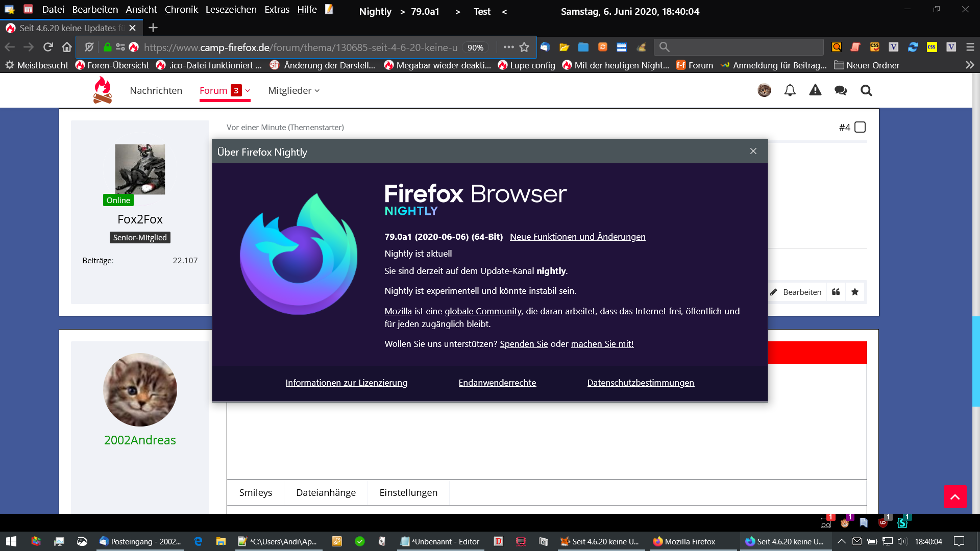The width and height of the screenshot is (980, 551).
Task: Open the Chronik menu
Action: (181, 10)
